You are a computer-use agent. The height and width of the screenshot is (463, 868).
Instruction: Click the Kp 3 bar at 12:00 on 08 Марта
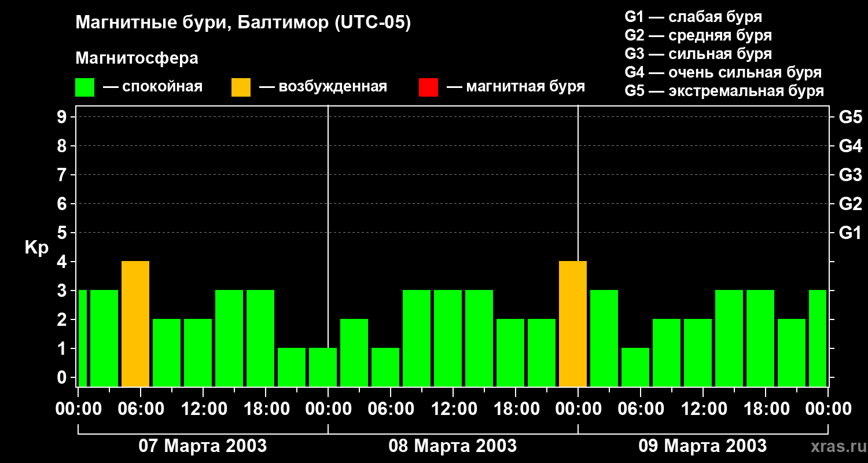coord(448,338)
